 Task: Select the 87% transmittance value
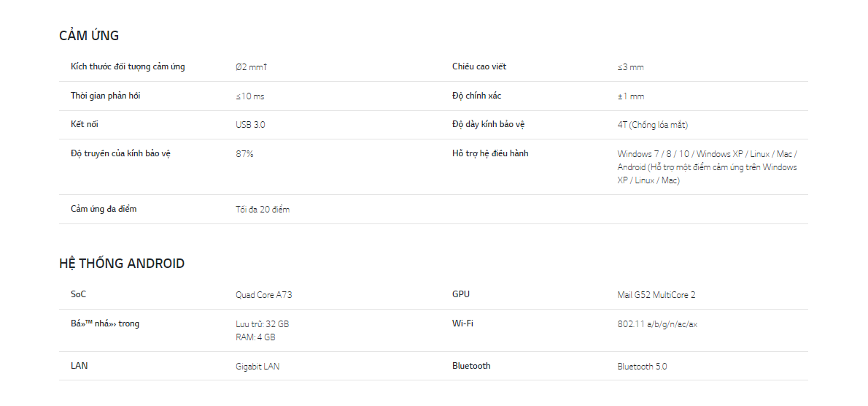[244, 153]
